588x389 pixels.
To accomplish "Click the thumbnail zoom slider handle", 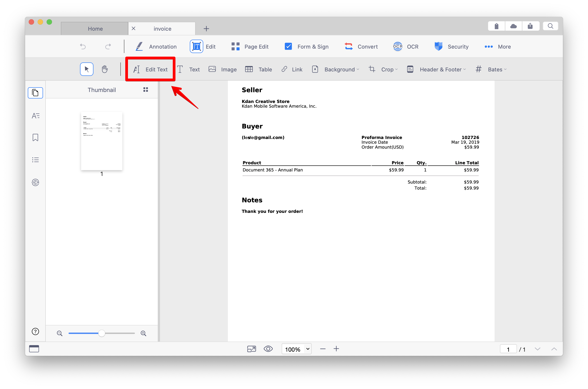I will click(x=102, y=333).
